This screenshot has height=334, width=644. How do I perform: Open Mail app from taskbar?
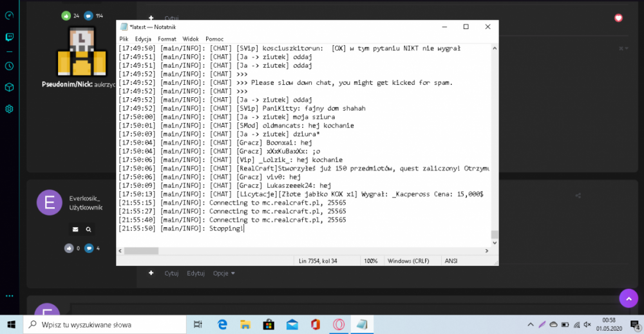[292, 324]
